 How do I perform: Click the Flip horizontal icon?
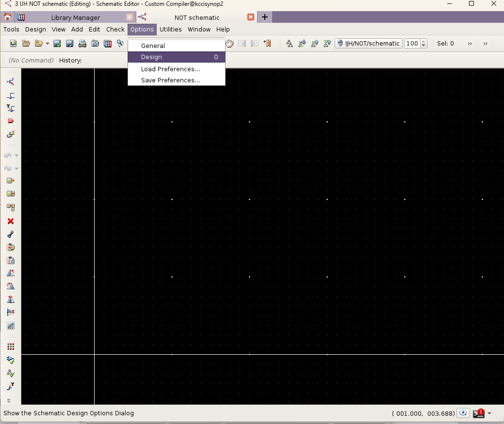tap(11, 299)
